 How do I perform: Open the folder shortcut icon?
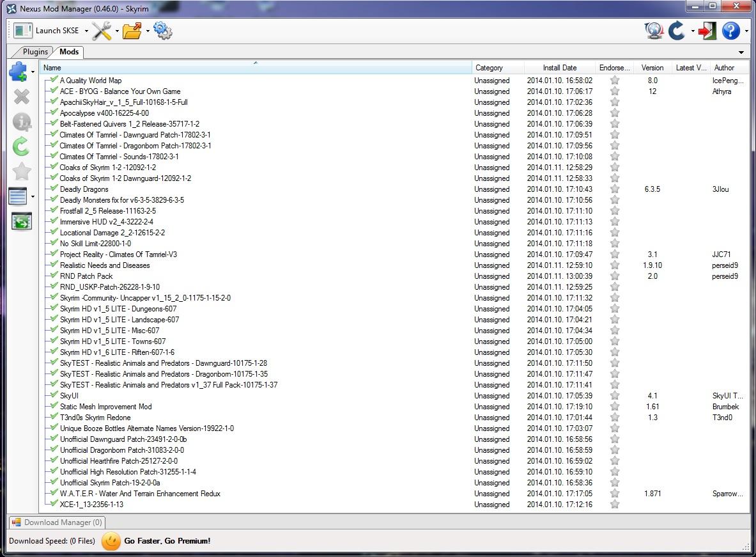(x=132, y=31)
